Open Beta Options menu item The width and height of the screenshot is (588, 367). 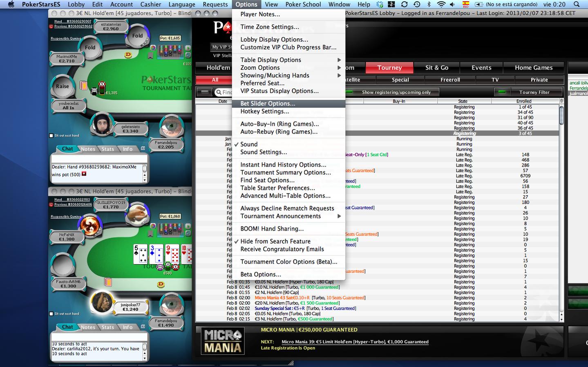pos(288,274)
